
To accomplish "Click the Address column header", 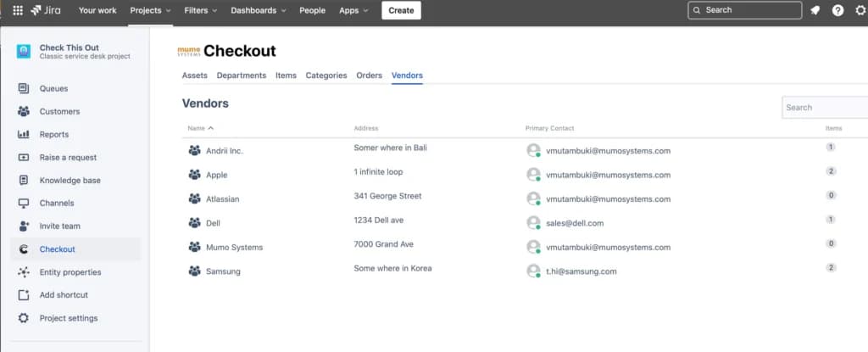I will [366, 128].
